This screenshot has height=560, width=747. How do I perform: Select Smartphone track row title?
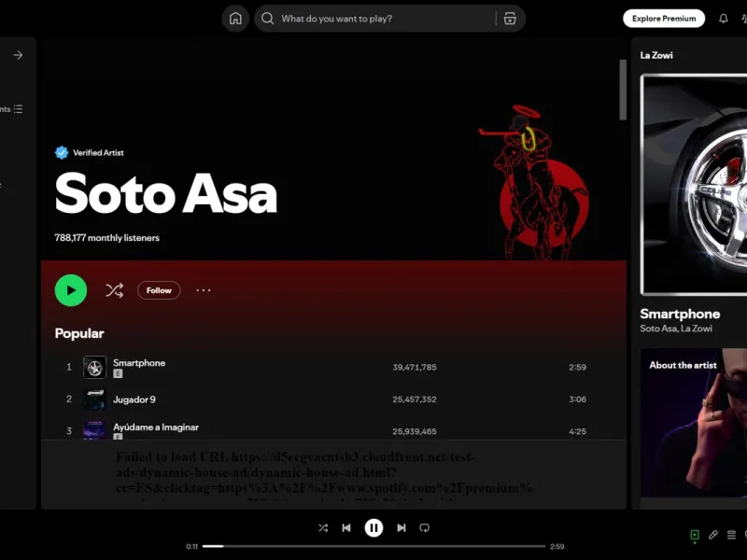(x=139, y=362)
